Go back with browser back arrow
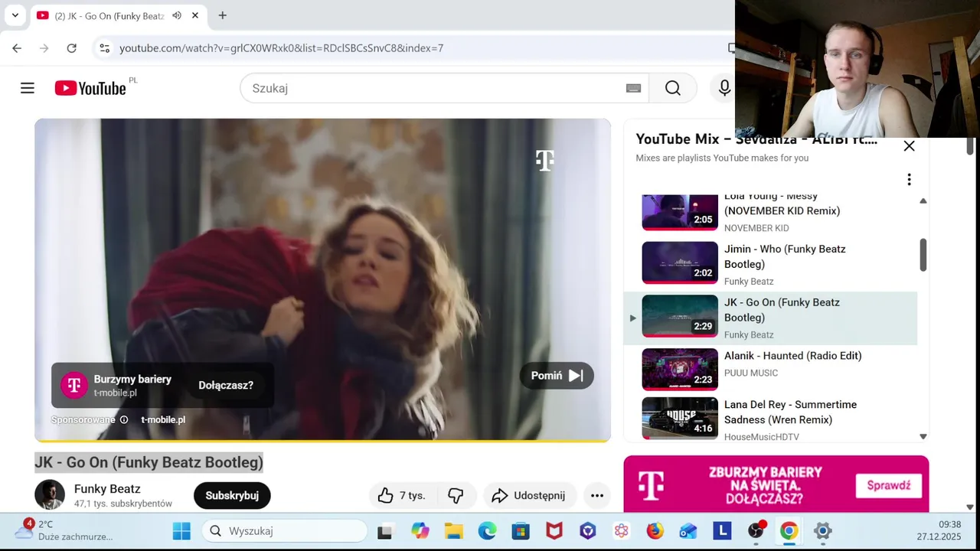Viewport: 980px width, 551px height. click(x=17, y=47)
